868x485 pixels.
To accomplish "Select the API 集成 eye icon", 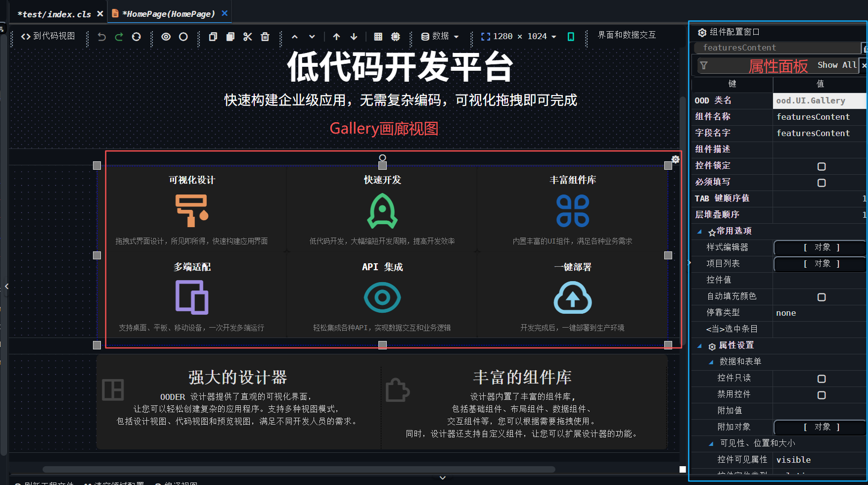I will 382,297.
